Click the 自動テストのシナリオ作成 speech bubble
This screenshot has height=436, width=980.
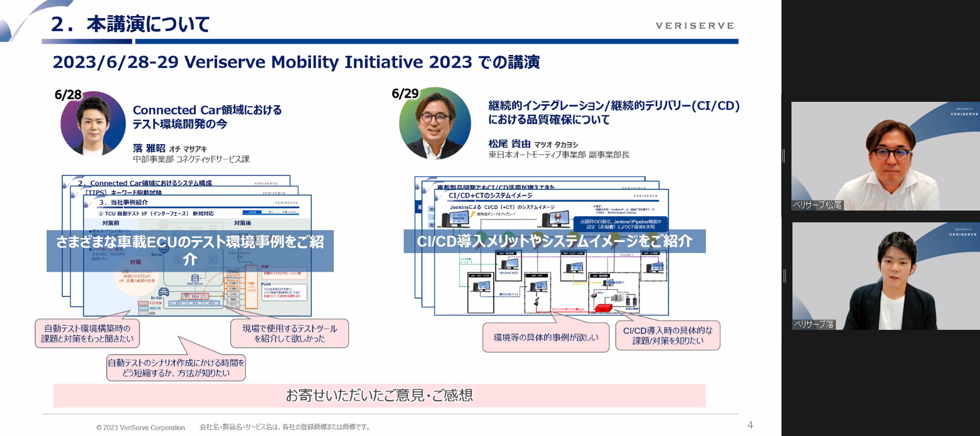pyautogui.click(x=176, y=368)
